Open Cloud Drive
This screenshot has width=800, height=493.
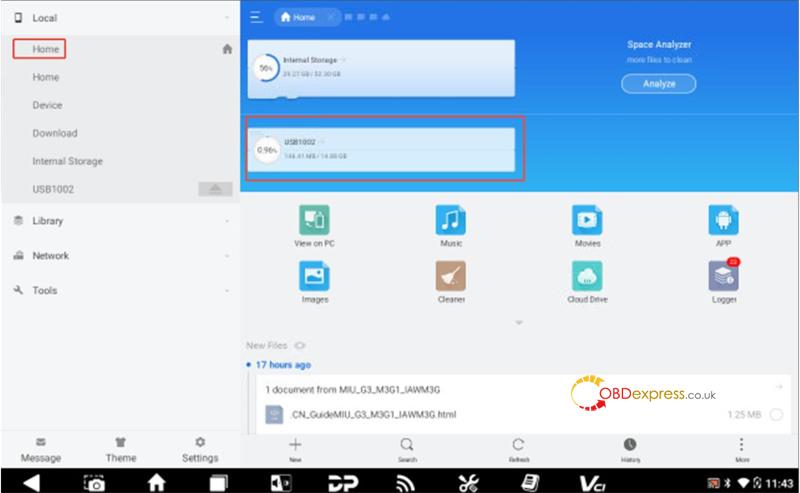587,276
